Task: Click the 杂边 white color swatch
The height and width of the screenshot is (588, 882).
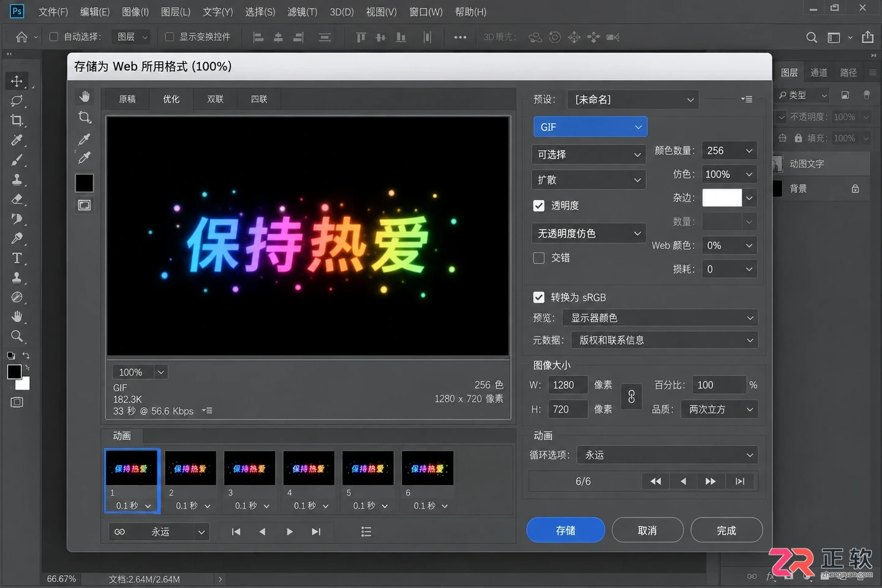Action: tap(722, 198)
